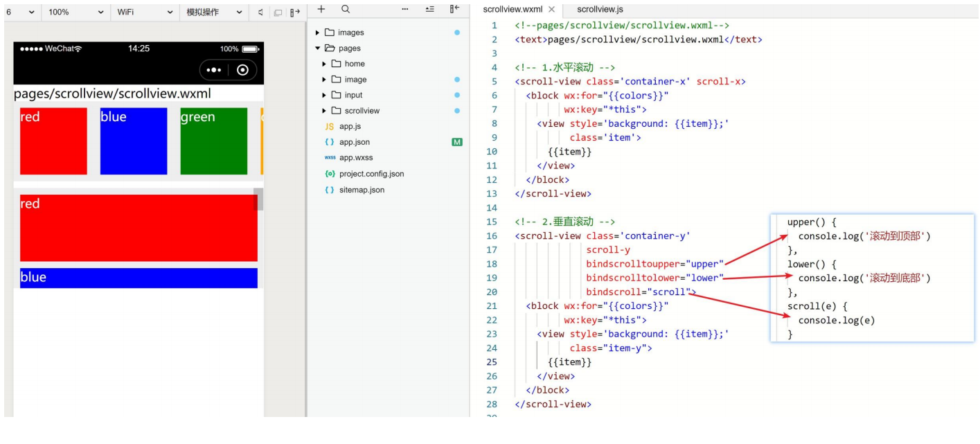
Task: Click line number 16 in the editor gutter
Action: pos(492,236)
